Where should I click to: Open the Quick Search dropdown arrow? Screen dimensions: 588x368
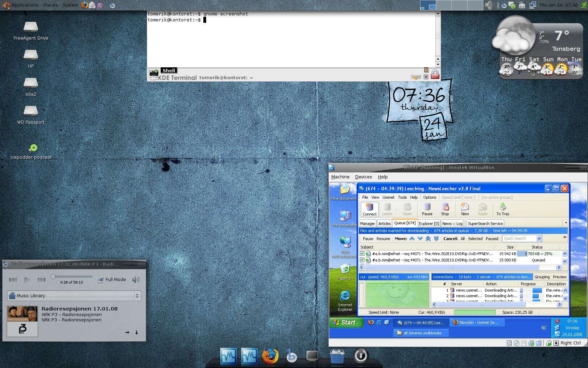click(539, 239)
